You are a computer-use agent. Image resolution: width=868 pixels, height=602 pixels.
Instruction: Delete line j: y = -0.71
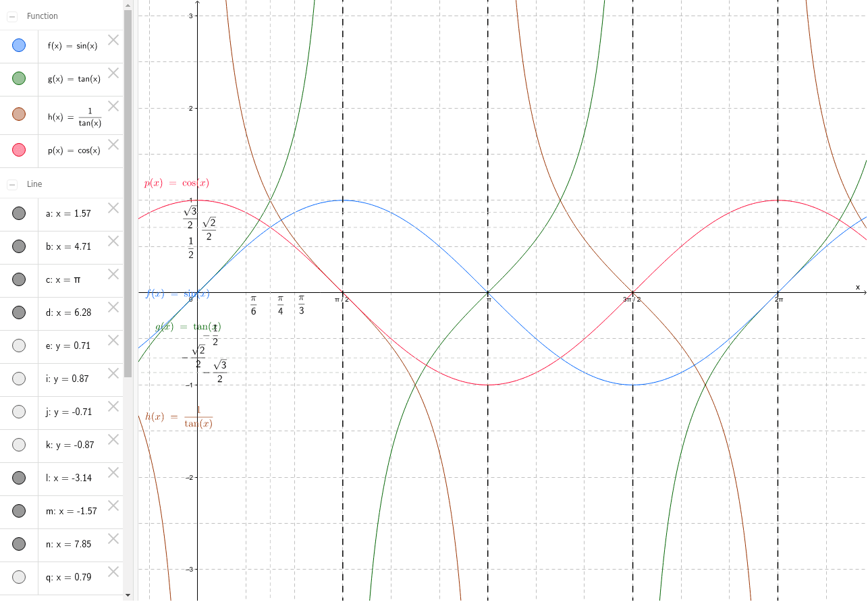tap(113, 406)
